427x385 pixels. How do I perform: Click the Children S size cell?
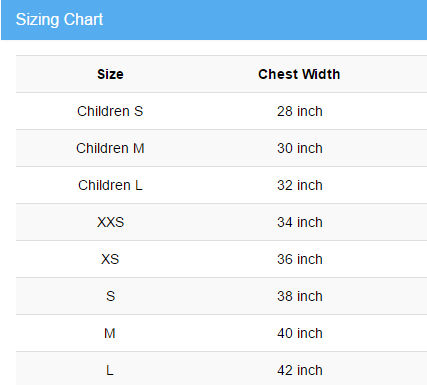click(110, 111)
